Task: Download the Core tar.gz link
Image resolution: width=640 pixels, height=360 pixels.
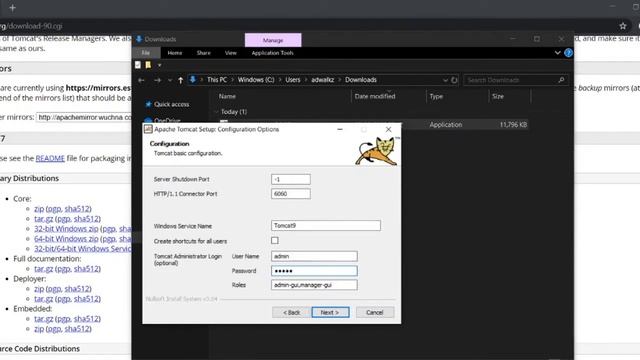Action: pos(43,219)
